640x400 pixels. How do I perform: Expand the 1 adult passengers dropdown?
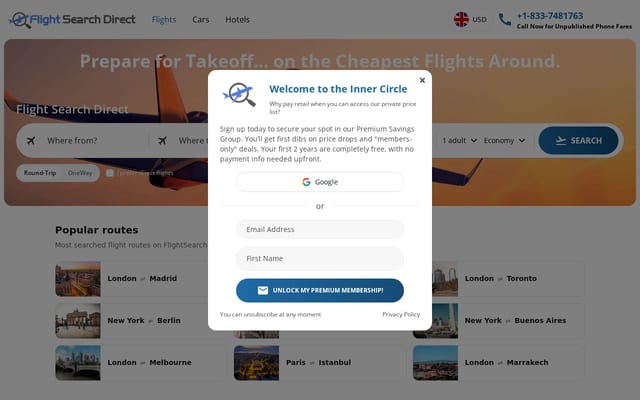(460, 140)
